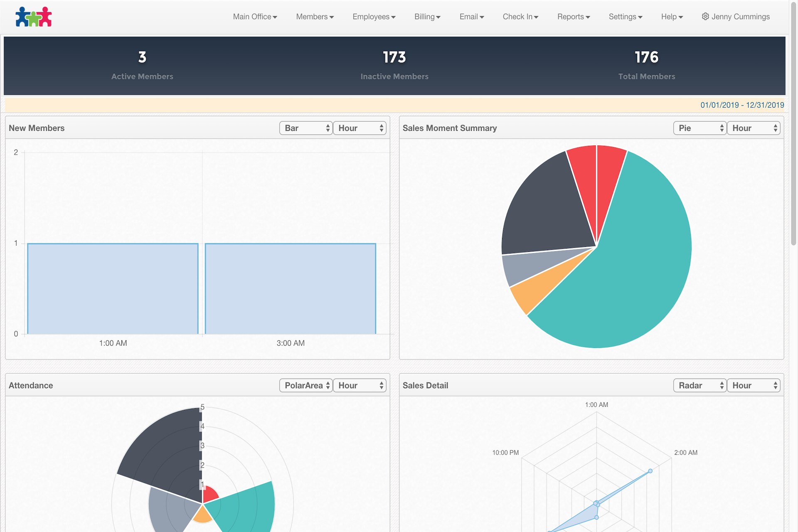
Task: Click the 01/01/2019 - 12/31/2019 date range link
Action: 742,105
